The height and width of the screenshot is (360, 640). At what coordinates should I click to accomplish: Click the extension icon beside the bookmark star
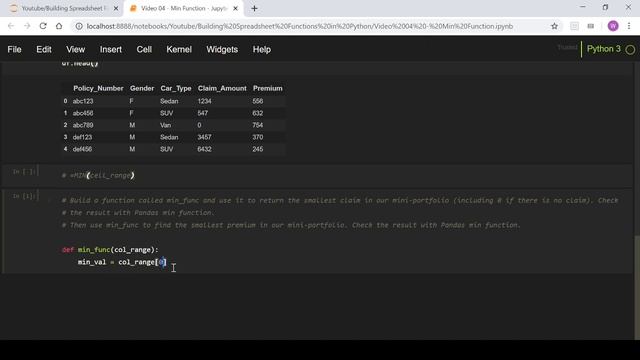point(574,26)
